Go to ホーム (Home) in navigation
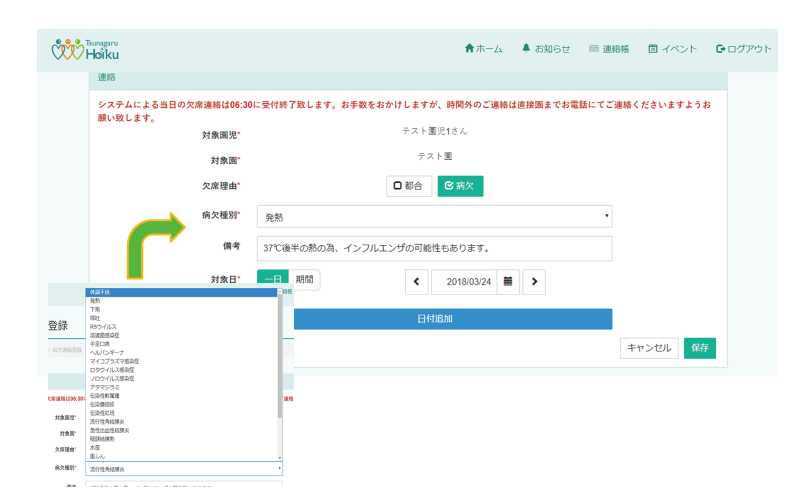The width and height of the screenshot is (800, 494). point(484,49)
